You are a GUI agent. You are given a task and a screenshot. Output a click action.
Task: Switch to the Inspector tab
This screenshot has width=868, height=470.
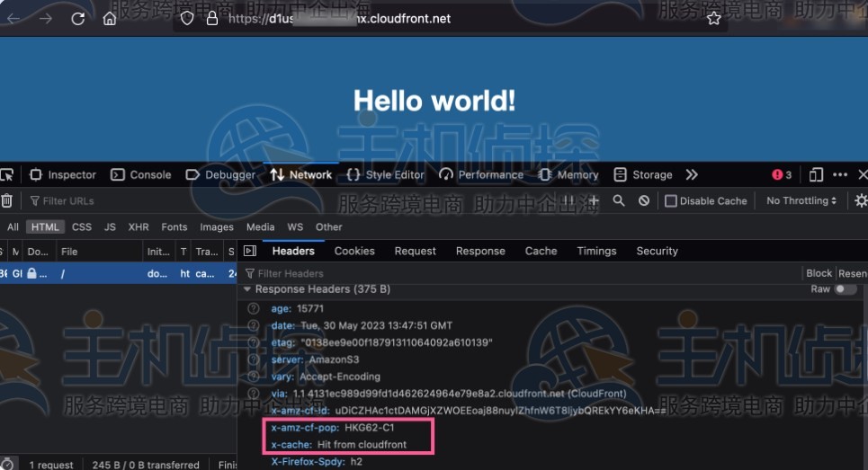coord(63,174)
